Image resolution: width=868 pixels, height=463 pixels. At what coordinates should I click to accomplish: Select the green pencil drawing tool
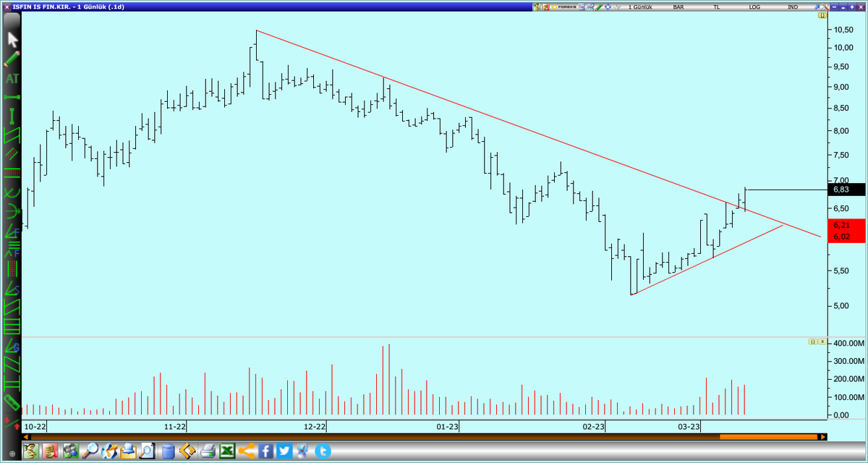coord(12,59)
